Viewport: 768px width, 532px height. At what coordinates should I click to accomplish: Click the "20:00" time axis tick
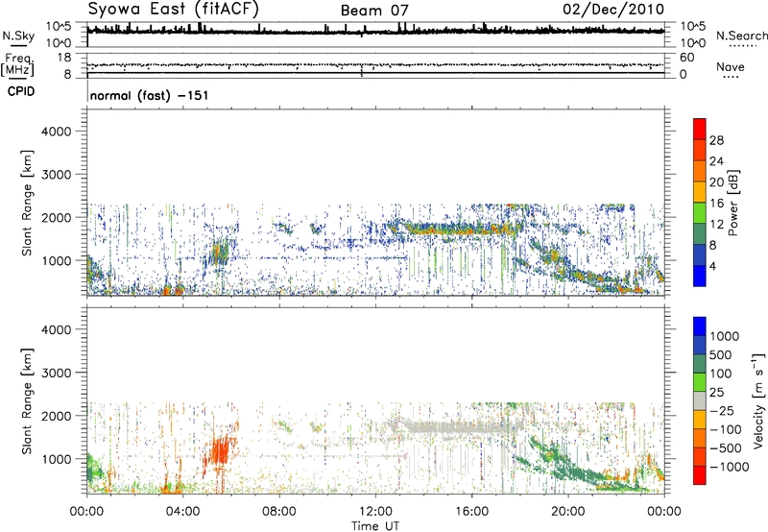(x=568, y=512)
